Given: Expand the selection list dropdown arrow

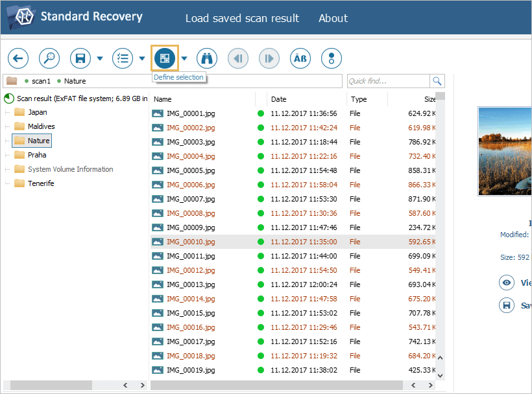Looking at the screenshot, I should (x=143, y=58).
